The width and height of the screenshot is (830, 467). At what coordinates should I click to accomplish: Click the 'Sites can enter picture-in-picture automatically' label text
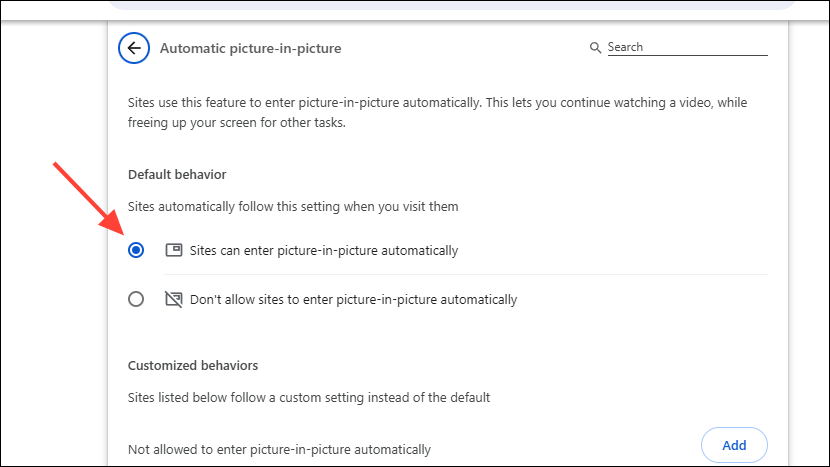coord(323,251)
